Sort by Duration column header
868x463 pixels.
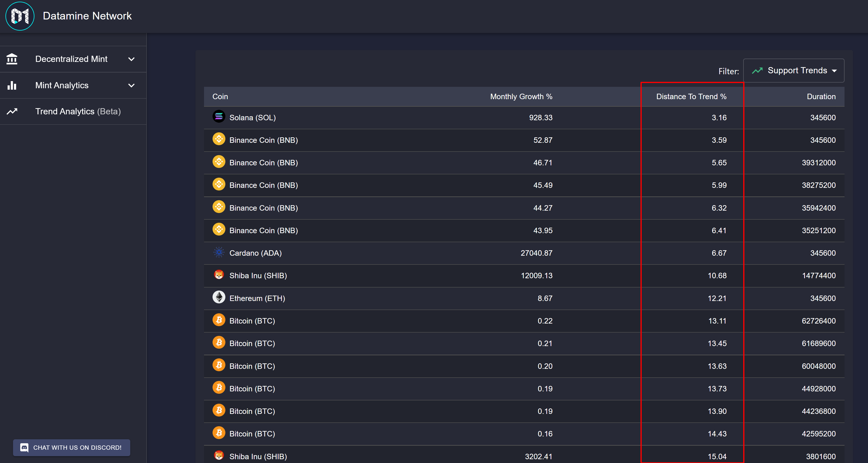tap(821, 97)
